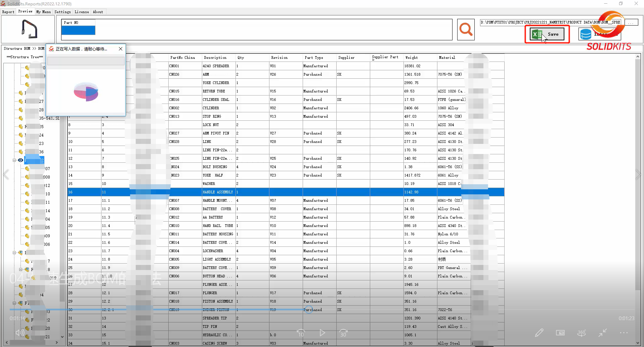This screenshot has height=347, width=644.
Task: Click the Integrate button
Action: (599, 34)
